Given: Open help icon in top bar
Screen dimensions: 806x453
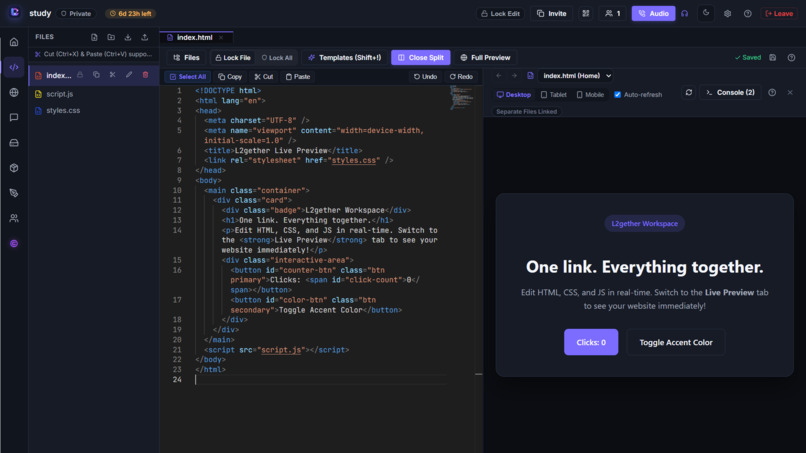Looking at the screenshot, I should (747, 13).
